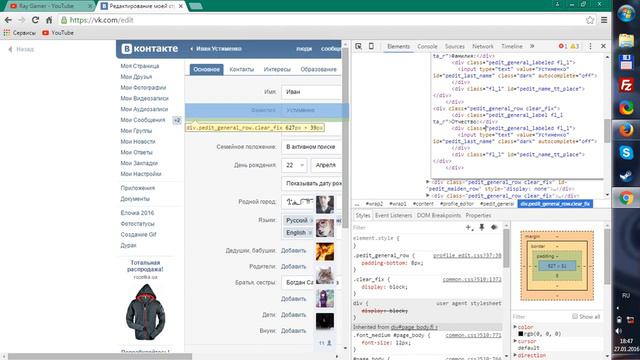Open the common.css link beside .clear_fix
Image resolution: width=640 pixels, height=360 pixels.
point(472,280)
